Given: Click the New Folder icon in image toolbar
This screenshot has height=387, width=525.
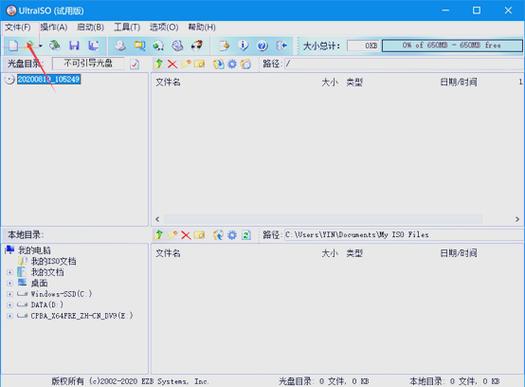Looking at the screenshot, I should 186,64.
